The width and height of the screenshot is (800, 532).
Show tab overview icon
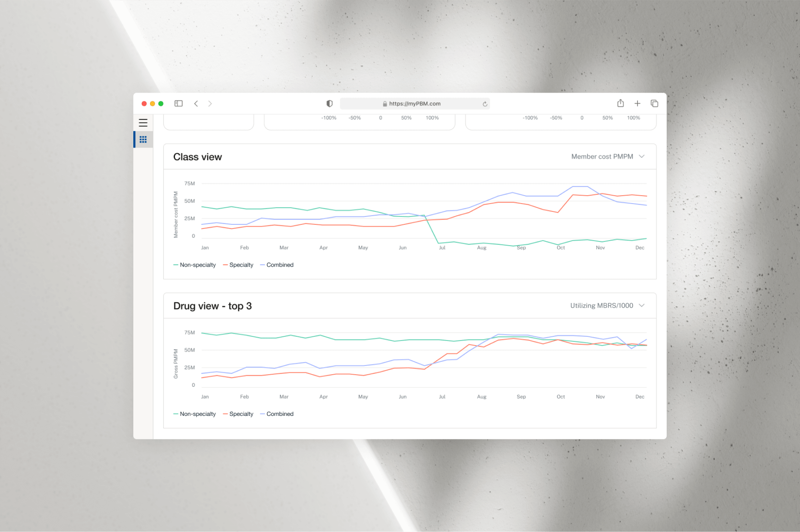coord(654,104)
